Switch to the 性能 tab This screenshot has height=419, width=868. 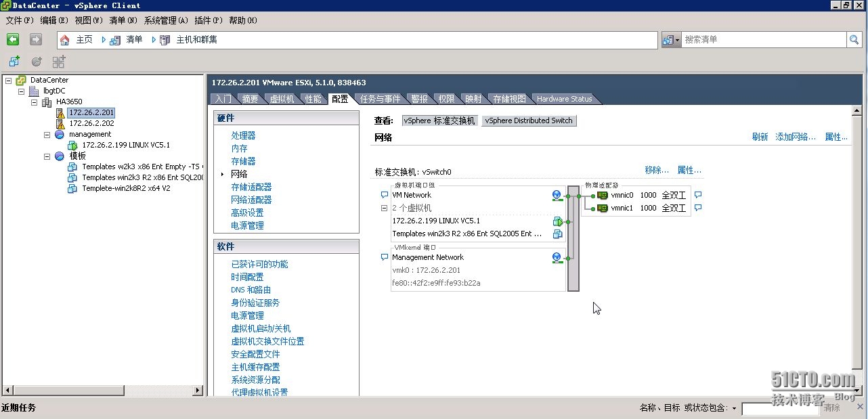coord(313,99)
